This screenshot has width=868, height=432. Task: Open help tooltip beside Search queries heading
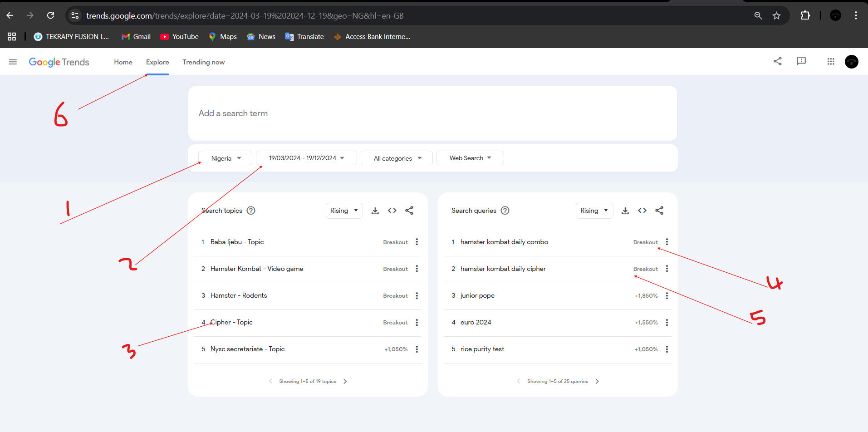click(x=505, y=211)
